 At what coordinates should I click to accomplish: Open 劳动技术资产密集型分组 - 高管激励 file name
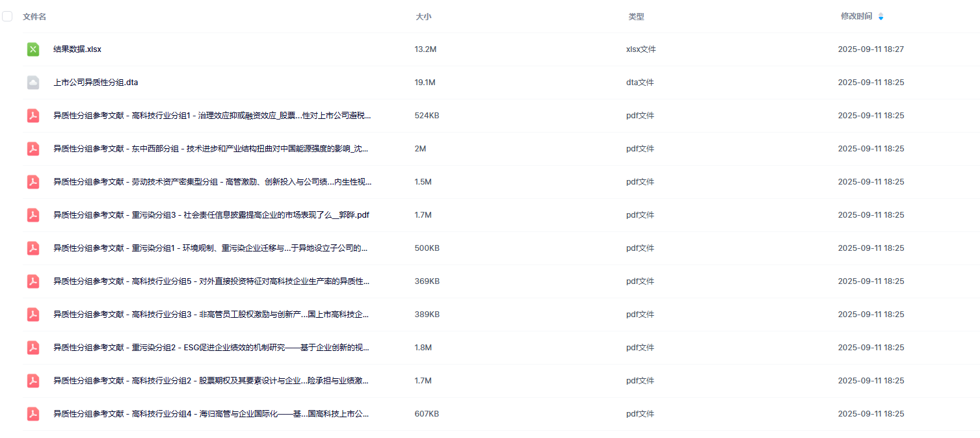point(213,182)
